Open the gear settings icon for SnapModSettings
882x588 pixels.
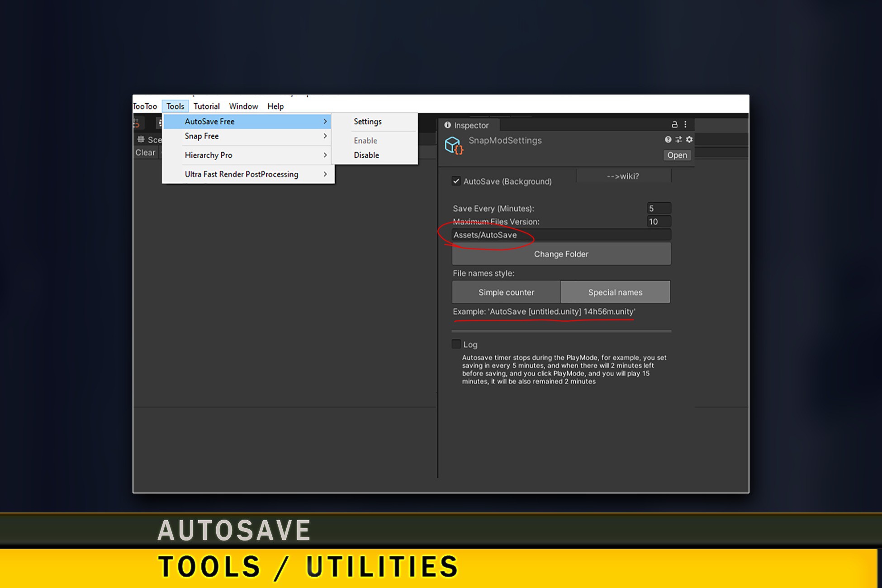coord(688,140)
